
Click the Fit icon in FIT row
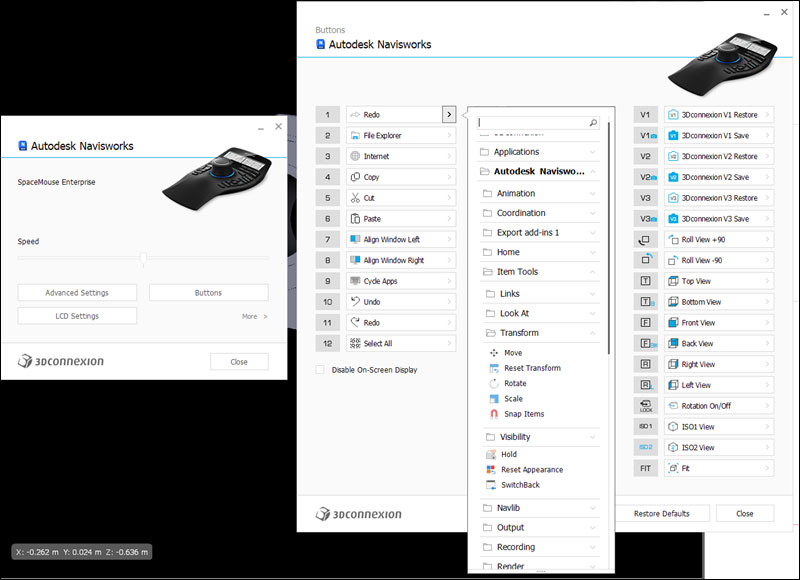pyautogui.click(x=673, y=468)
